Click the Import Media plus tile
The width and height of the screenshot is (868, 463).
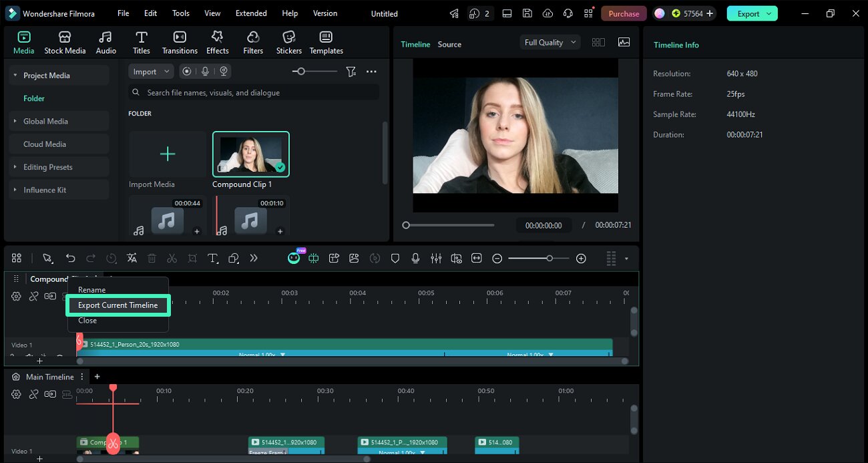[168, 154]
